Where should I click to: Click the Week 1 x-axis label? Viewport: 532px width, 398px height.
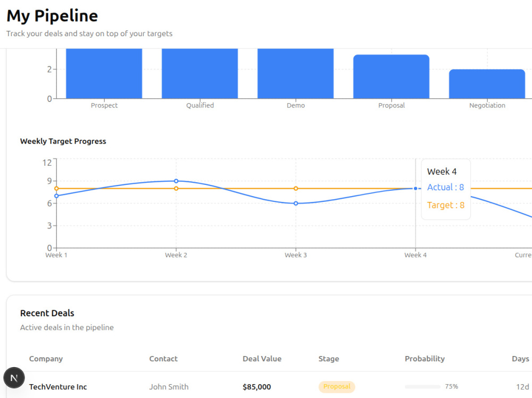click(56, 255)
